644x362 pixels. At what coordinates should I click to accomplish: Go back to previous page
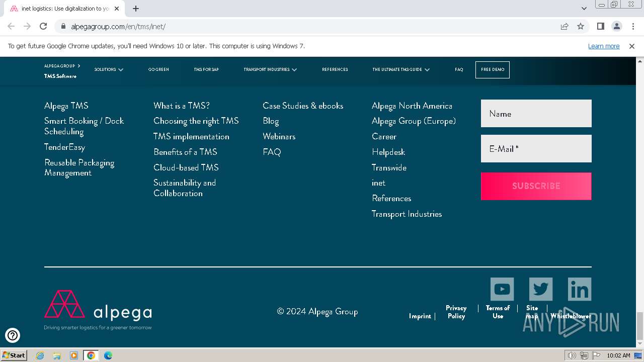(x=11, y=26)
